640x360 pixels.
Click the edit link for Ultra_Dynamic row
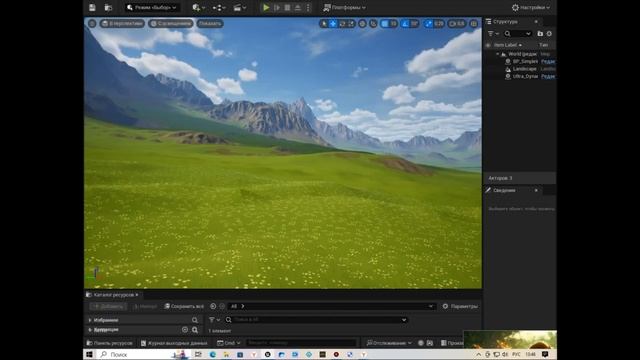(x=548, y=76)
